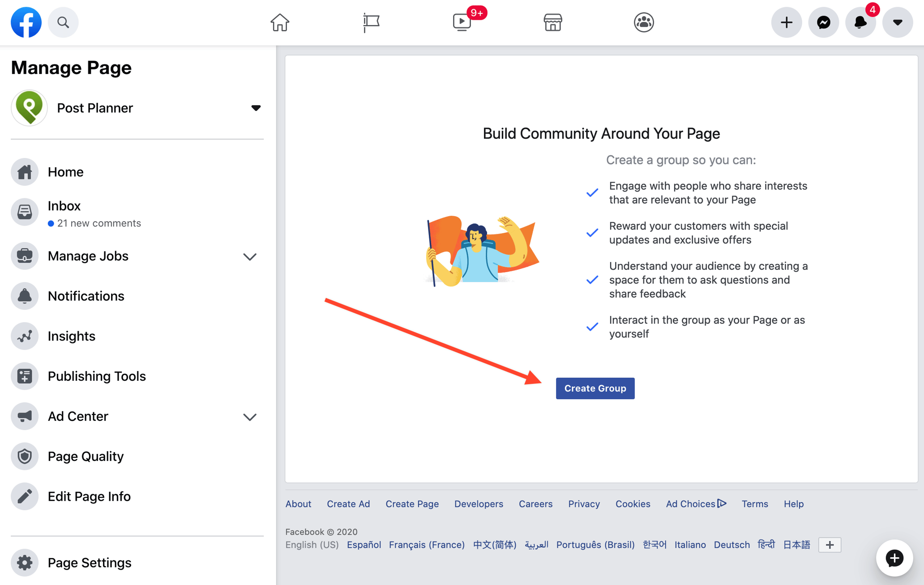The width and height of the screenshot is (924, 585).
Task: Switch language to 한국어
Action: pyautogui.click(x=654, y=545)
